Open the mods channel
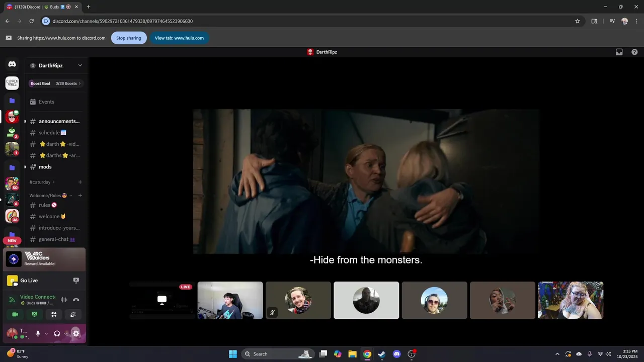Screen dimensions: 644x362 [x=55, y=167]
